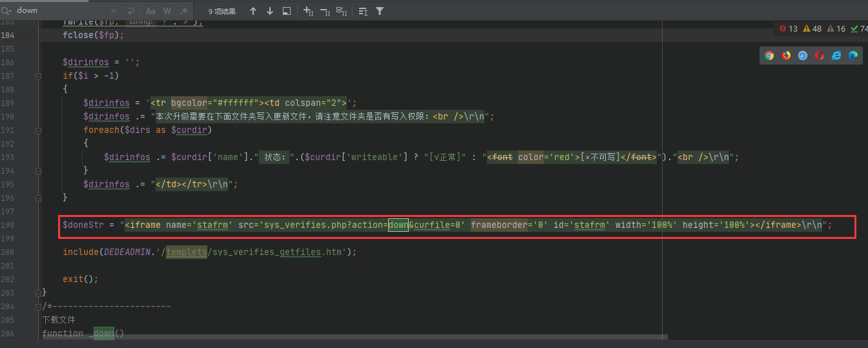The width and height of the screenshot is (868, 348).
Task: Open the search filter funnel icon
Action: pyautogui.click(x=380, y=11)
